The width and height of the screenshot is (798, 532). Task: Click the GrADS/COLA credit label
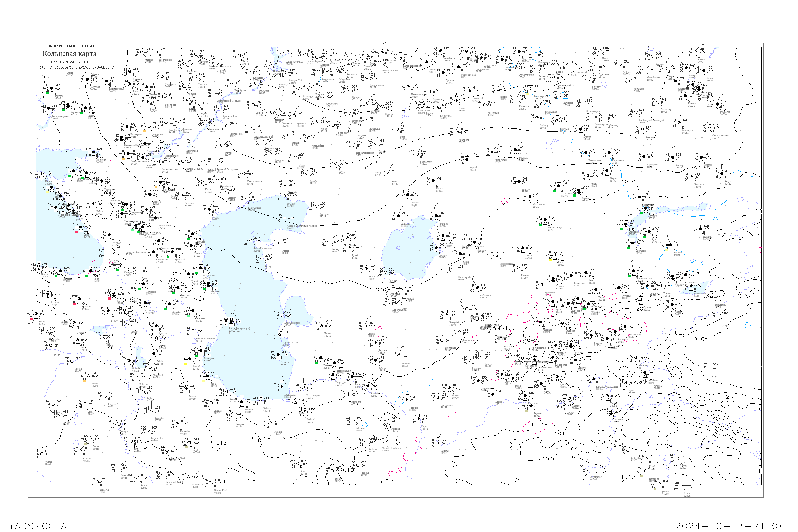[35, 526]
